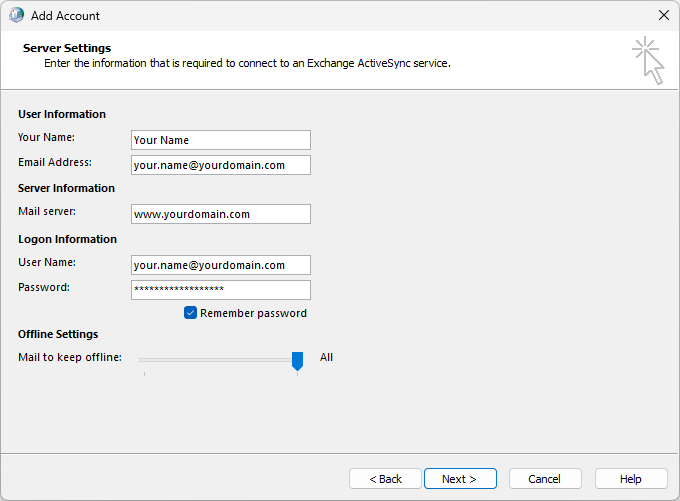Uncheck the Remember password checkbox
The image size is (680, 501).
pos(190,313)
